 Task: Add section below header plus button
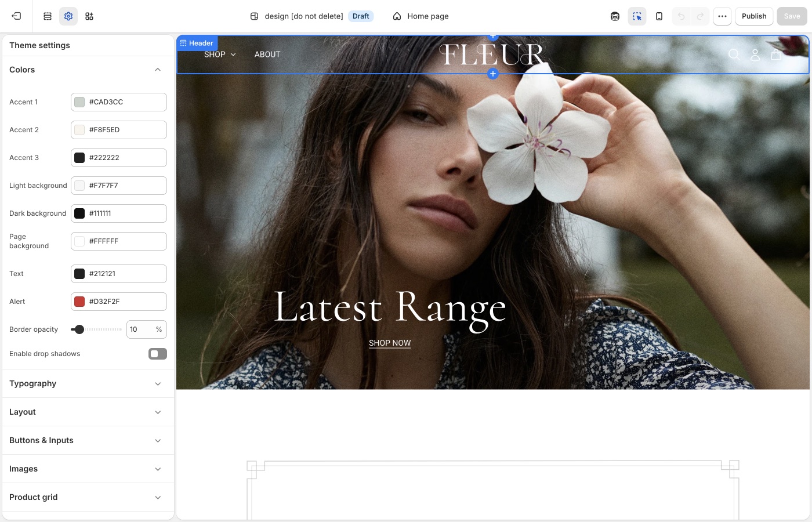492,74
